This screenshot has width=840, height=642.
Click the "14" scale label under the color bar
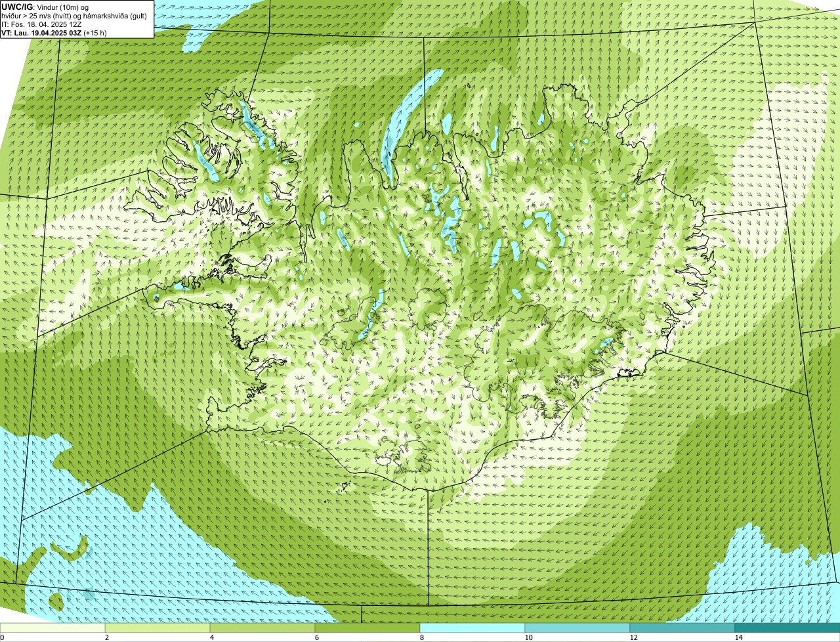[x=738, y=637]
